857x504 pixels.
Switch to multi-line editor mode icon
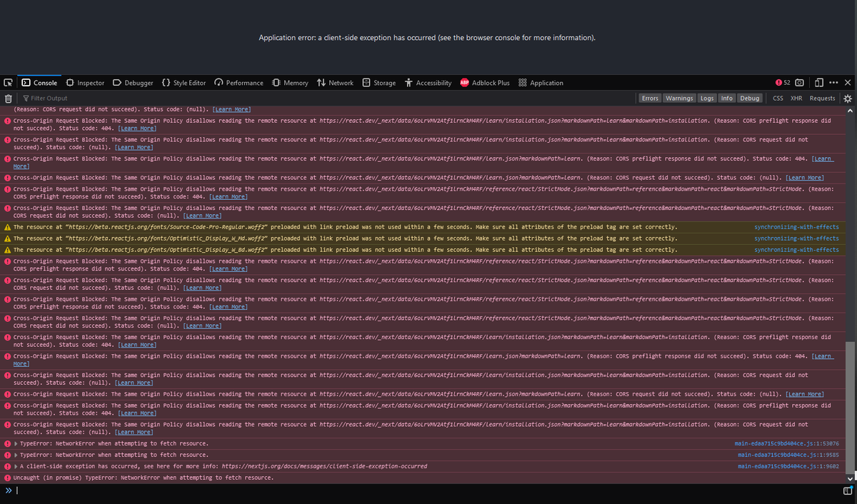pyautogui.click(x=848, y=491)
